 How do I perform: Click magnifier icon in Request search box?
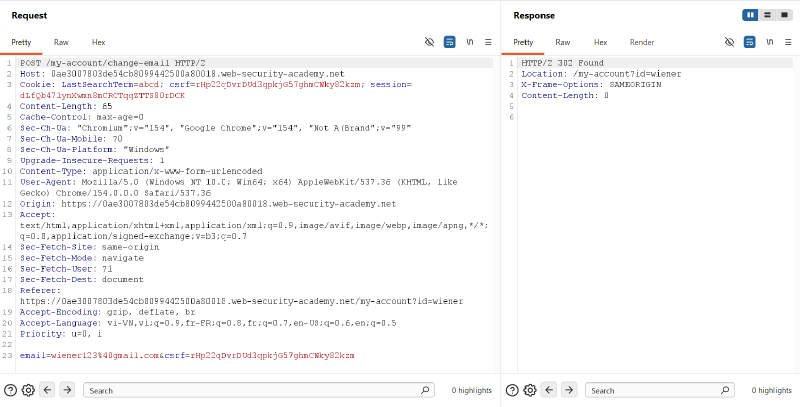(425, 390)
